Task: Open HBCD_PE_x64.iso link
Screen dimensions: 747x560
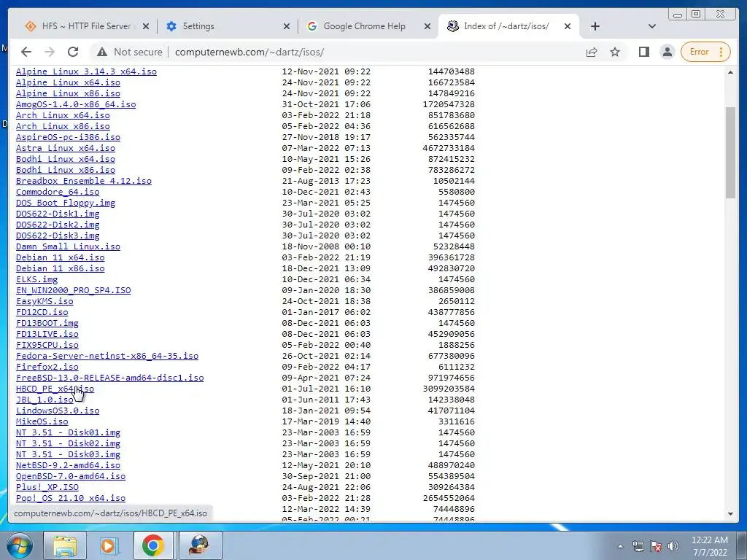Action: pos(55,389)
